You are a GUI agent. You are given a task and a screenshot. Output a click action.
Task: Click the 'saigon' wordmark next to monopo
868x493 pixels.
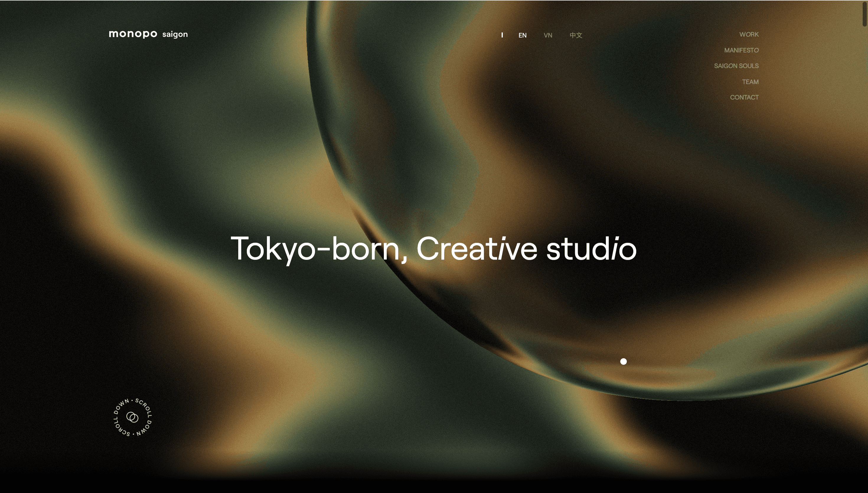[175, 34]
